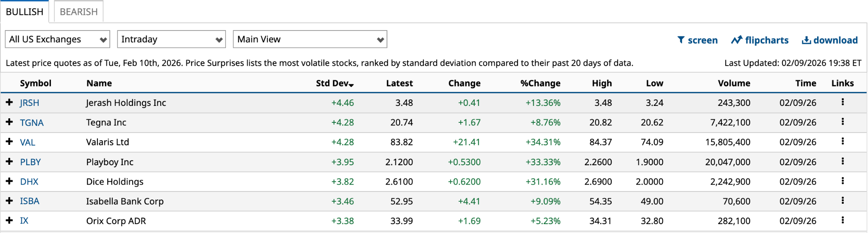The width and height of the screenshot is (868, 233).
Task: Switch to the Bearish tab
Action: pyautogui.click(x=79, y=12)
